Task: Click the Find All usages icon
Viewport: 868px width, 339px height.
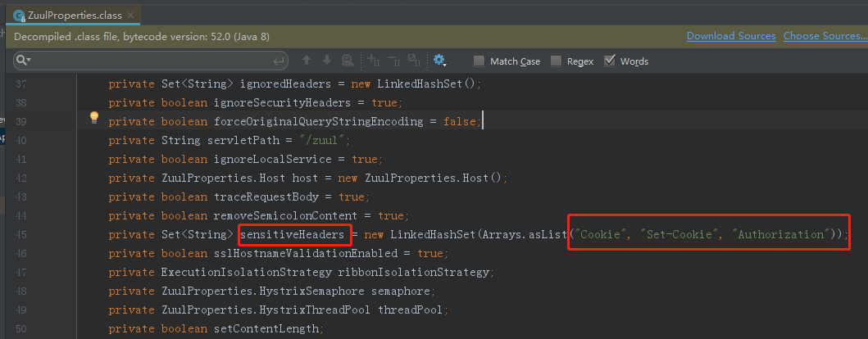Action: click(x=347, y=61)
